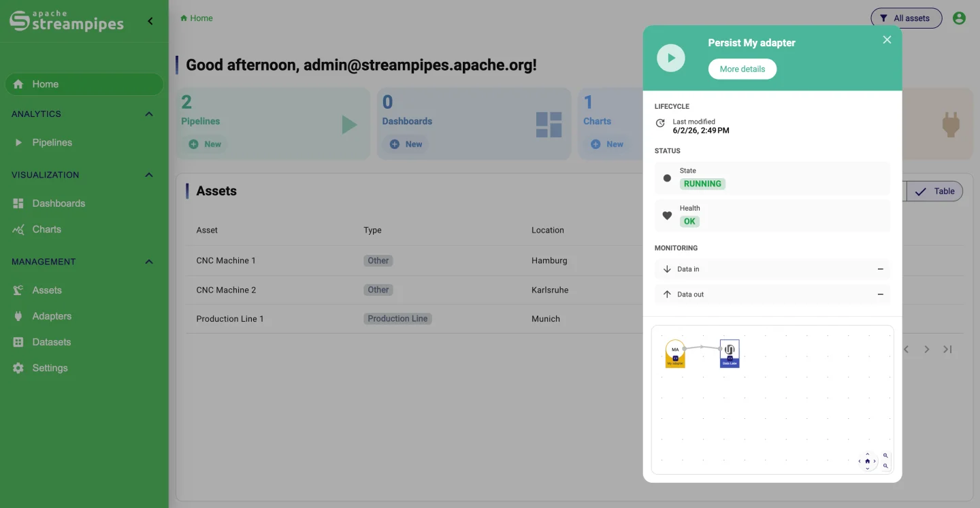This screenshot has height=508, width=980.
Task: Collapse the Visualization section
Action: click(149, 175)
